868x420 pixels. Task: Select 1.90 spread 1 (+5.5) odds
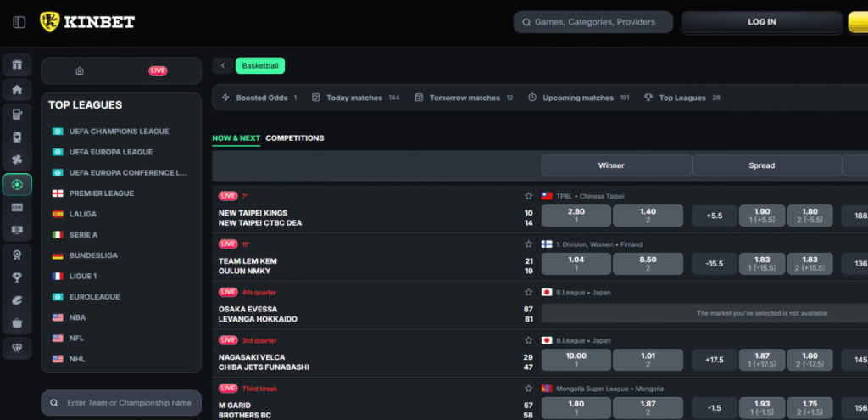762,216
